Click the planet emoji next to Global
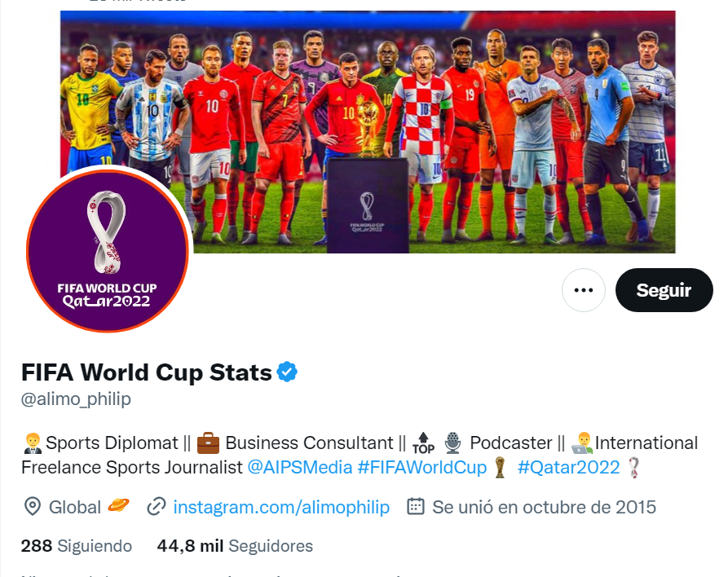This screenshot has height=577, width=728. click(119, 507)
